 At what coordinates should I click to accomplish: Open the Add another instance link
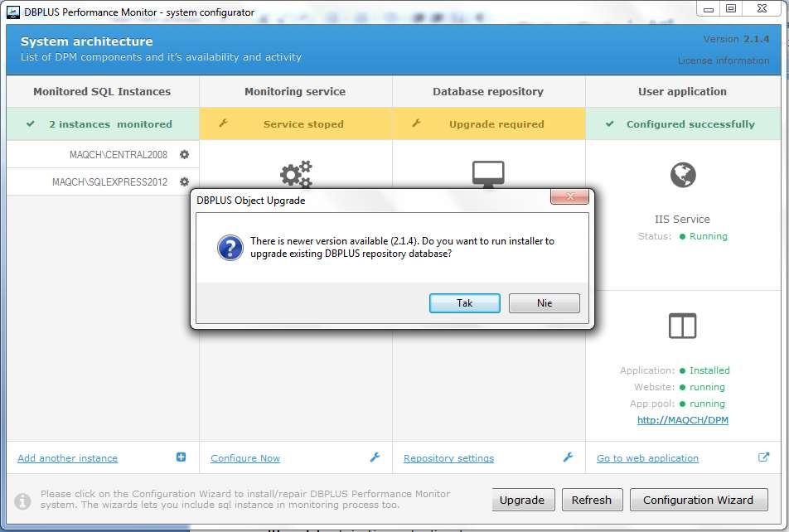coord(67,458)
